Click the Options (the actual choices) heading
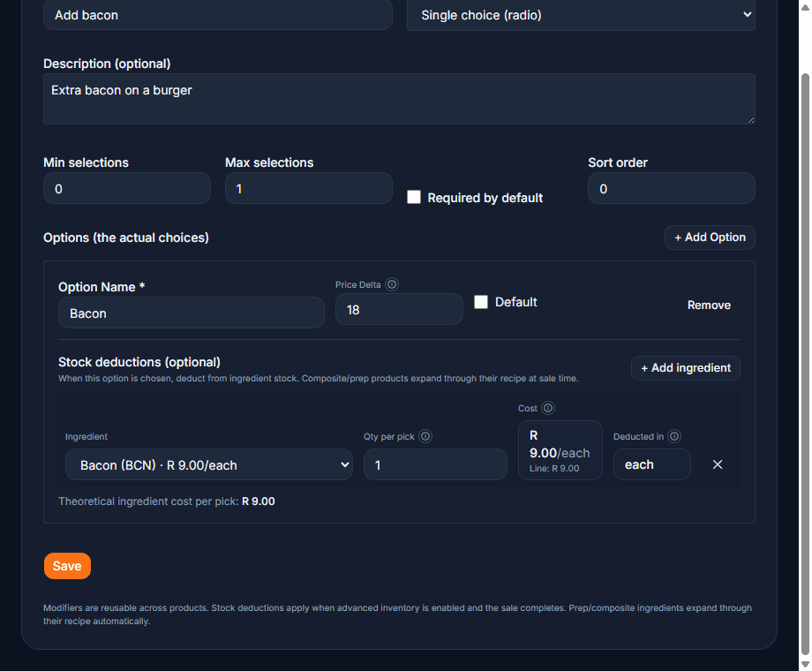Viewport: 812px width, 671px height. point(126,237)
